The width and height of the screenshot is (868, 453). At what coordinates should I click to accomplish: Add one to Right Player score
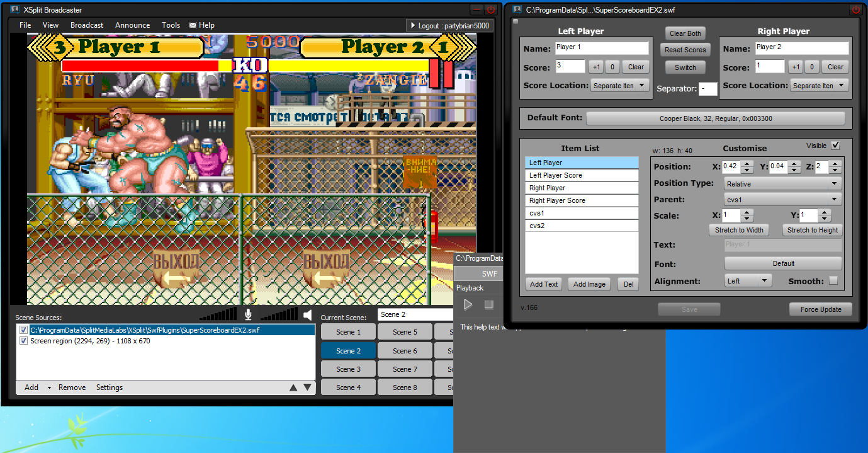[x=796, y=67]
